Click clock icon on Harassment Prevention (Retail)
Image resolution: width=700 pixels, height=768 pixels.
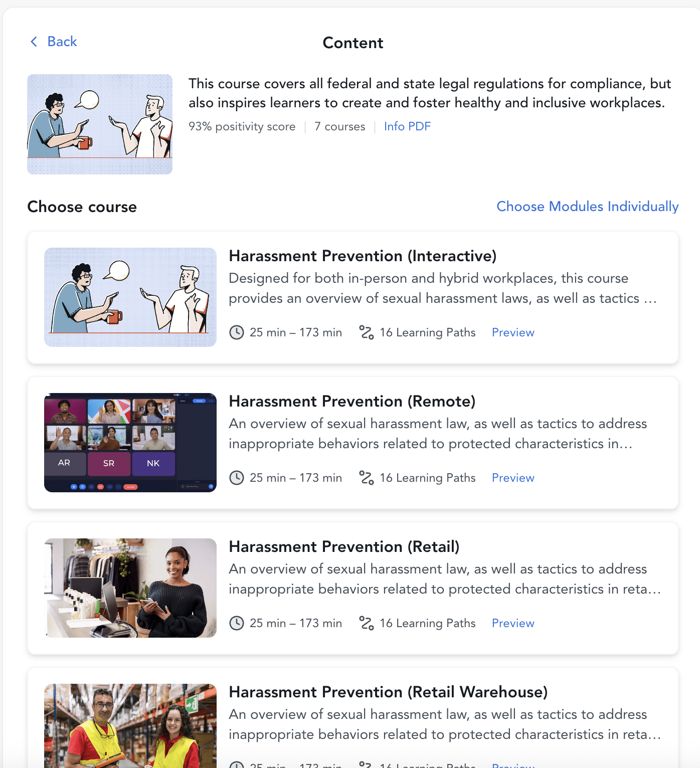(237, 623)
